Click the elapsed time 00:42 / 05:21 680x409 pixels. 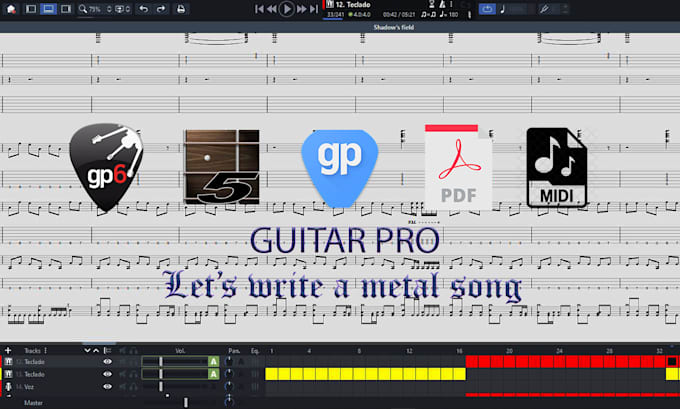pos(399,15)
